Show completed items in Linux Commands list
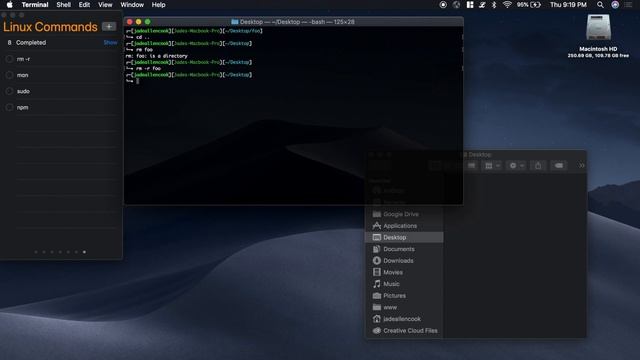This screenshot has height=360, width=640. click(x=110, y=42)
